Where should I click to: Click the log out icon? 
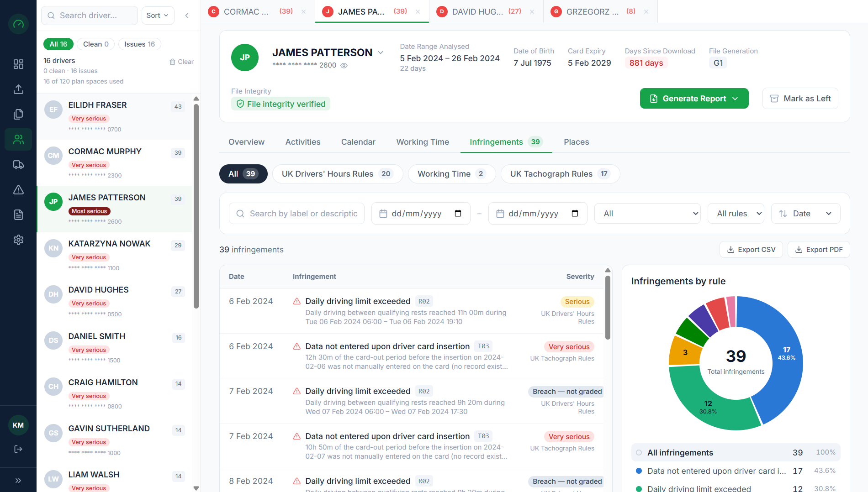point(18,449)
